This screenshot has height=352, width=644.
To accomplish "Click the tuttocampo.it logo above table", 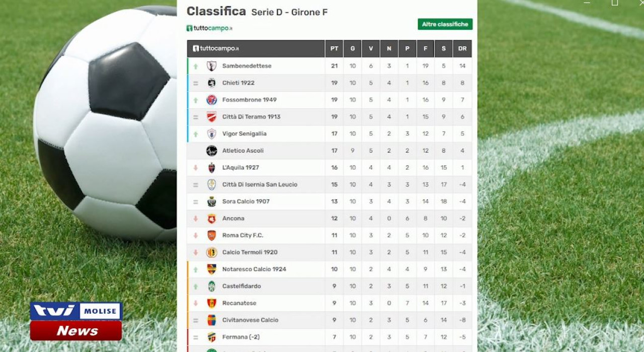I will [x=209, y=28].
